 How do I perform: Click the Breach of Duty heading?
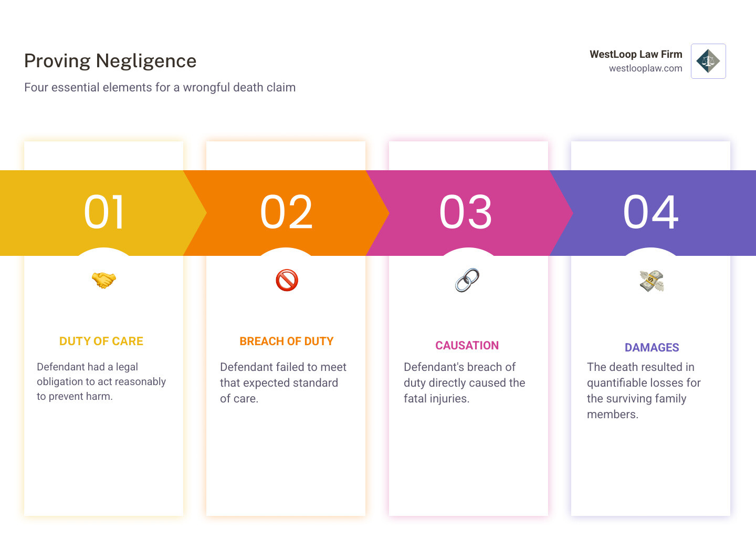pyautogui.click(x=287, y=342)
